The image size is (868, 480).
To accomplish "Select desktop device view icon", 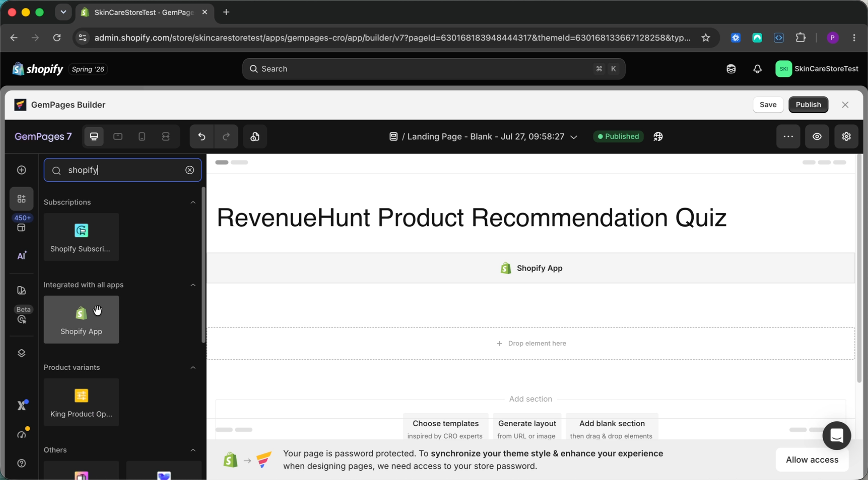I will 94,136.
